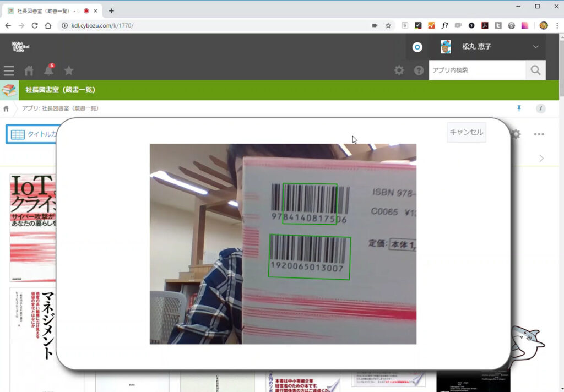The image size is (564, 392).
Task: Open bookmarks star in header
Action: (69, 70)
